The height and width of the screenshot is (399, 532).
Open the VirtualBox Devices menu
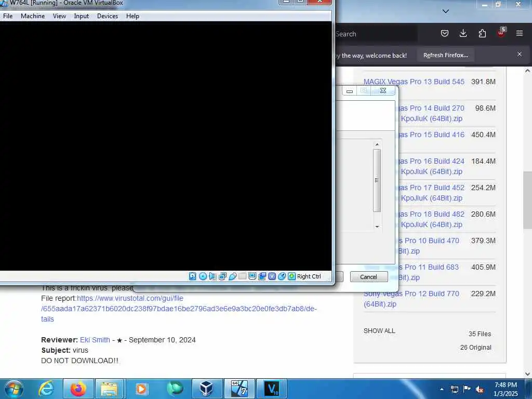[108, 16]
